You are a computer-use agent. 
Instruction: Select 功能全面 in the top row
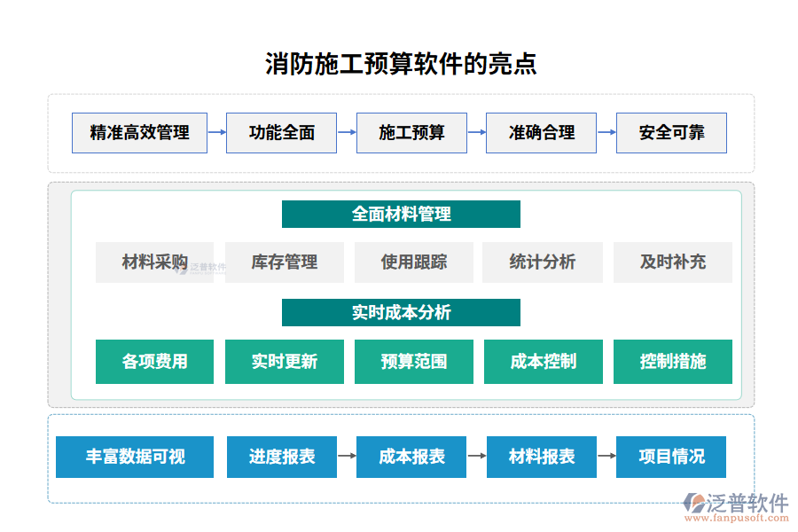pos(282,133)
